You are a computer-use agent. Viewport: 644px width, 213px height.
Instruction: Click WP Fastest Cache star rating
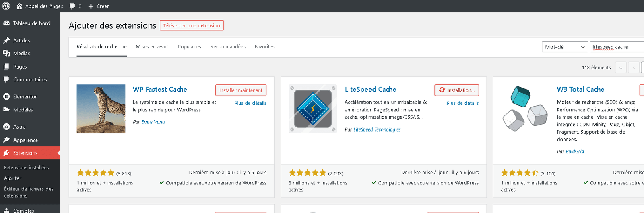click(x=96, y=173)
